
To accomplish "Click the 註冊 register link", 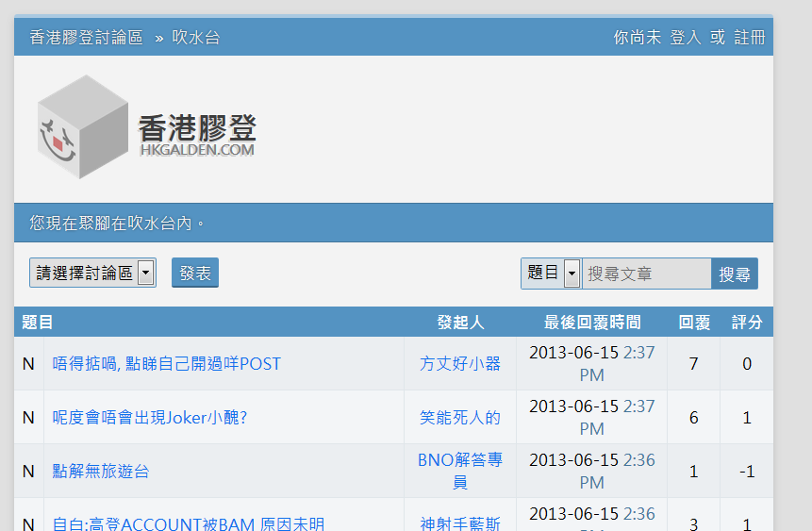I will pos(750,38).
